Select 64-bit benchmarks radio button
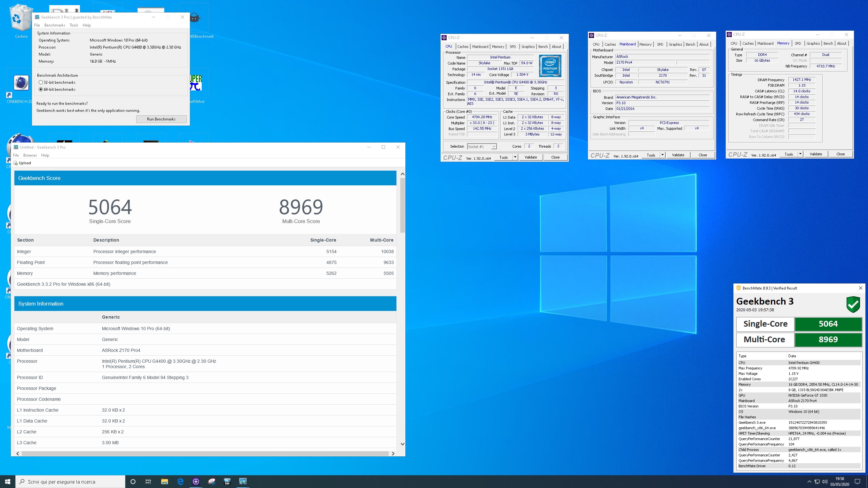The width and height of the screenshot is (868, 488). [41, 89]
